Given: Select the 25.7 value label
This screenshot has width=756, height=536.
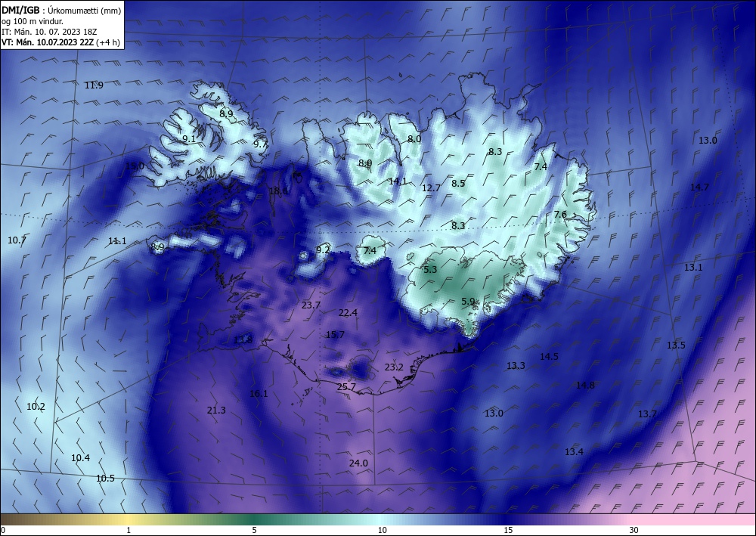Looking at the screenshot, I should click(346, 387).
